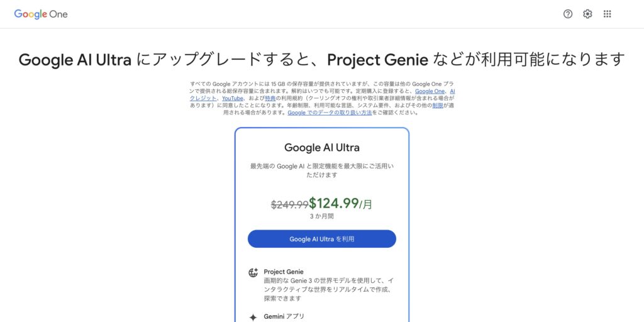Follow the YouTube terms link

pyautogui.click(x=232, y=99)
